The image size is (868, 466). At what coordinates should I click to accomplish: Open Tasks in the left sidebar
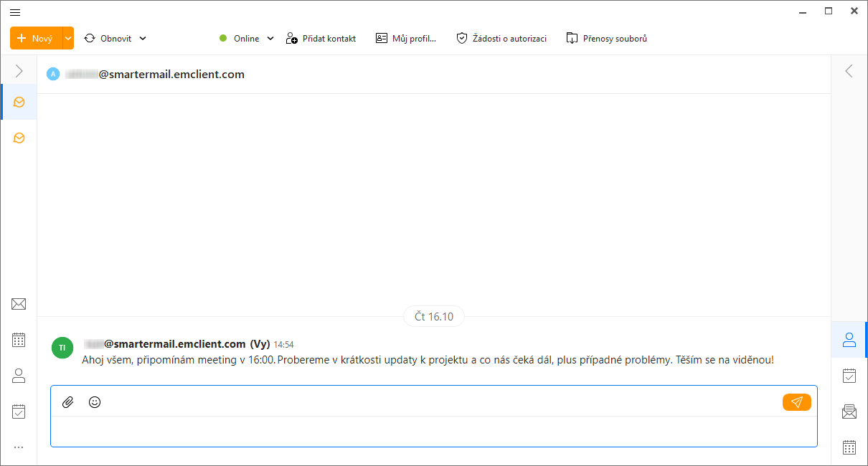point(19,412)
